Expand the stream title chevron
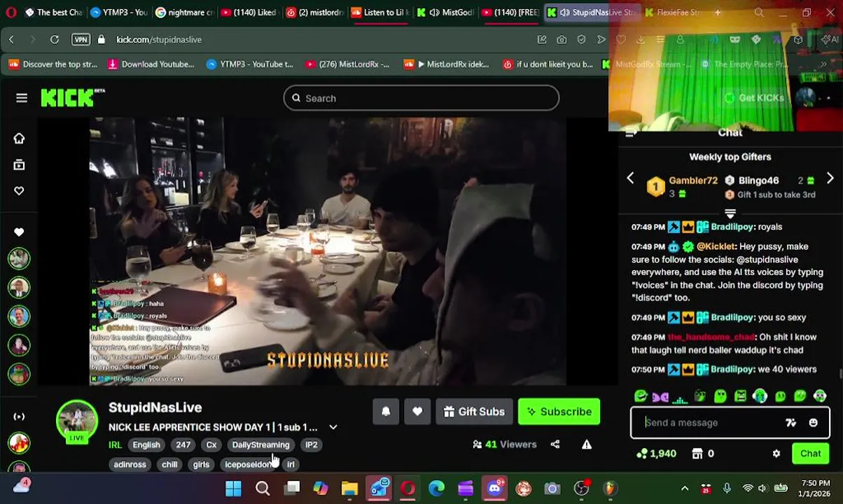This screenshot has height=504, width=843. [x=333, y=427]
